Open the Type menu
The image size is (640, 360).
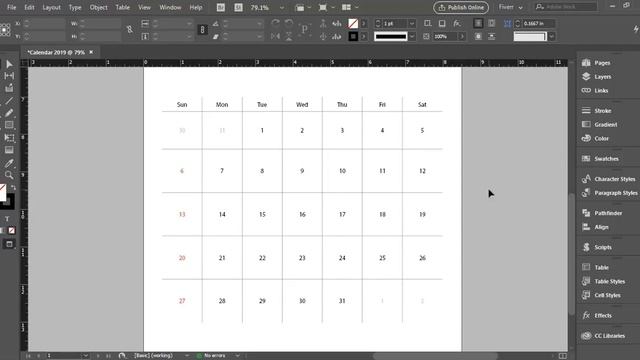coord(75,7)
